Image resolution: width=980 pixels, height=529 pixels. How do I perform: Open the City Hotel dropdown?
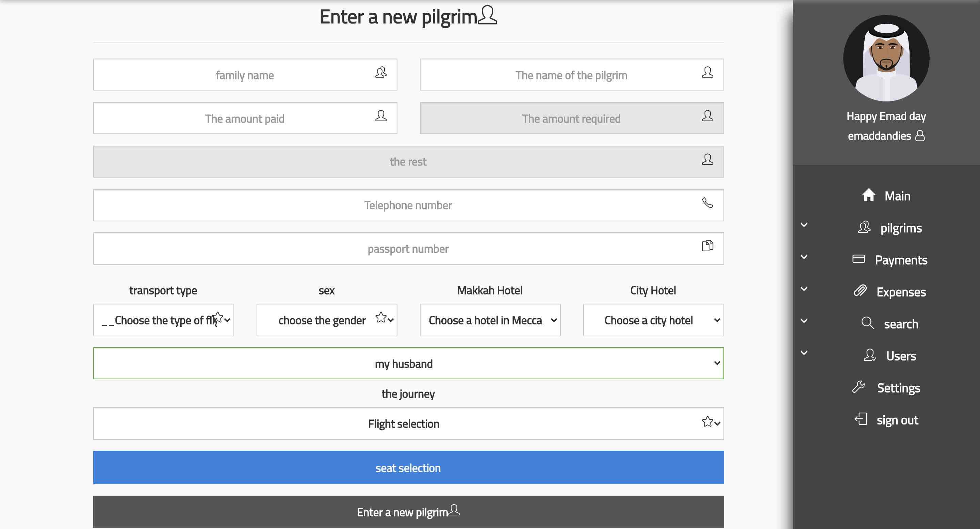pyautogui.click(x=653, y=320)
